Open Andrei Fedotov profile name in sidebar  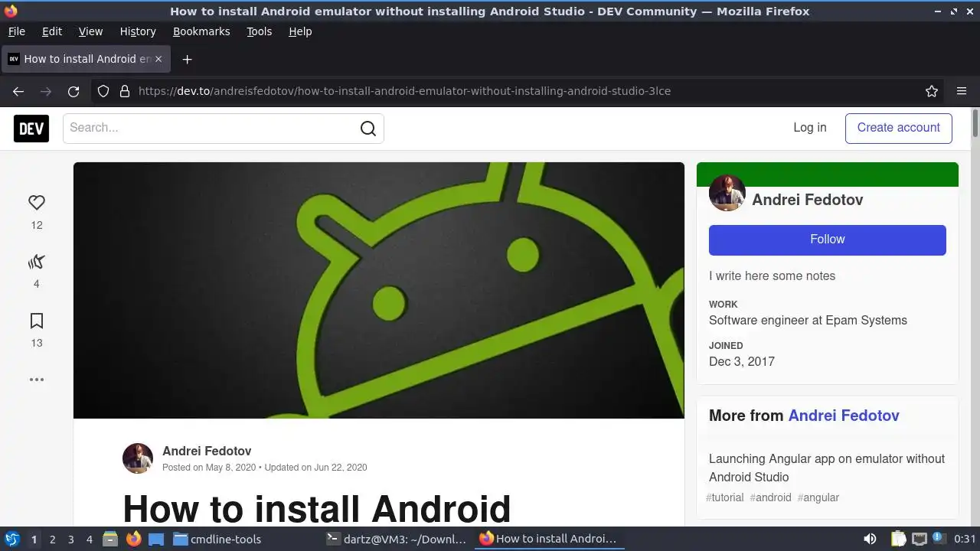coord(807,200)
